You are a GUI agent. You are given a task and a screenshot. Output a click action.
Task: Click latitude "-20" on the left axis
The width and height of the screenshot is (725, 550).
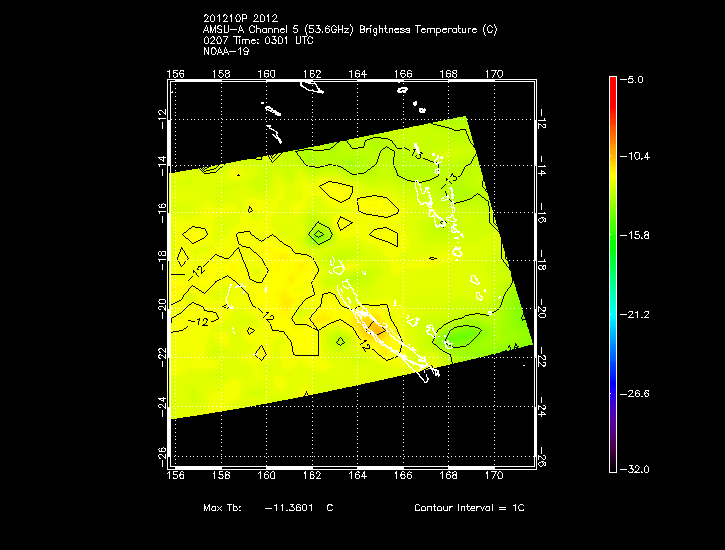162,309
